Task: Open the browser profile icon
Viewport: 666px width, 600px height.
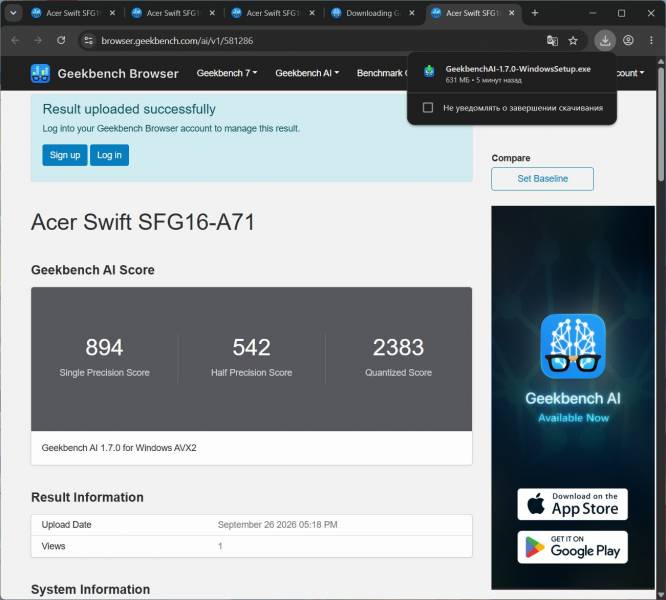Action: point(628,40)
